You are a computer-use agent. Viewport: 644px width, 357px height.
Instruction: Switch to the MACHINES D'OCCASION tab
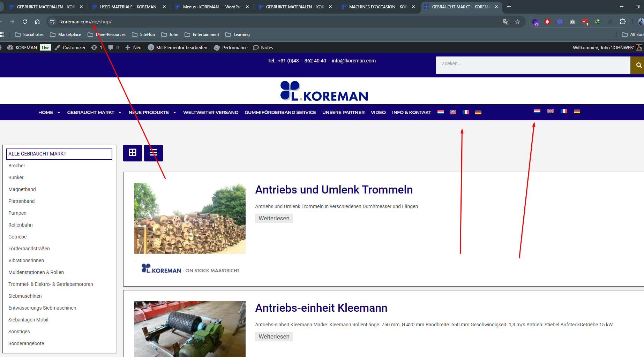point(377,7)
